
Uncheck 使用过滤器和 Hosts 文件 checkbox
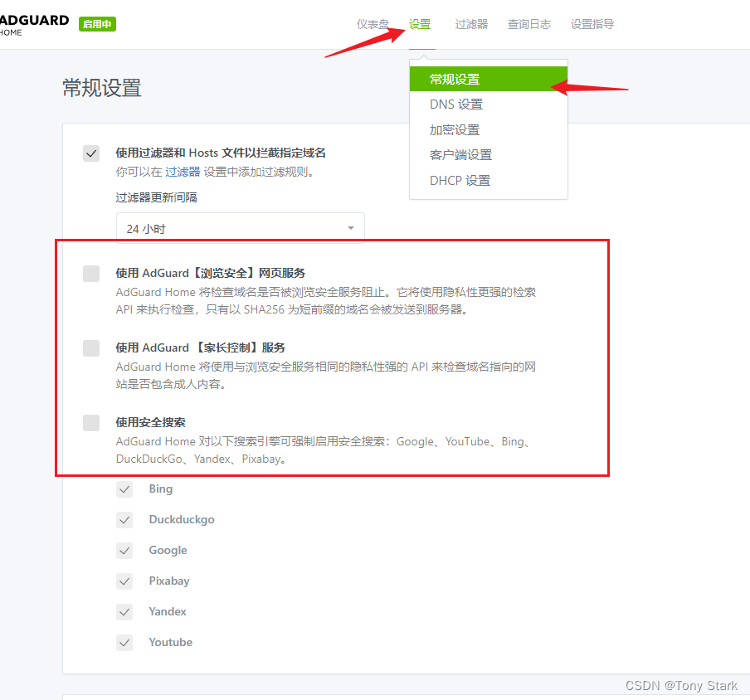[x=91, y=153]
